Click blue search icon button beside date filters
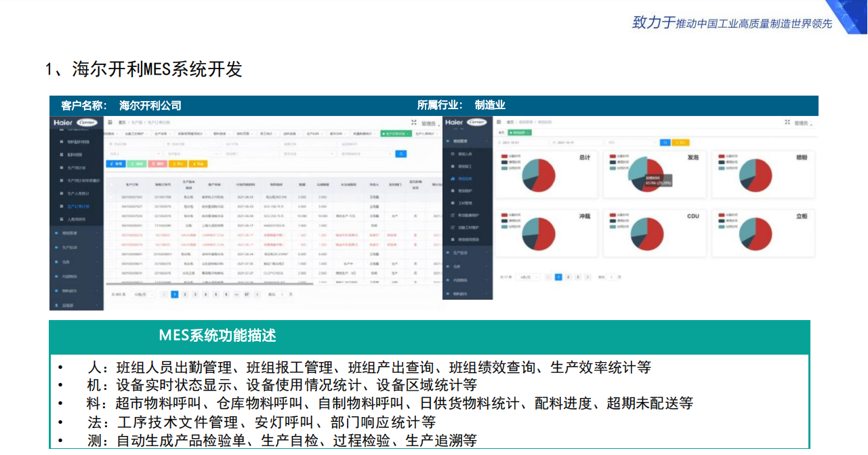The height and width of the screenshot is (455, 868). [665, 142]
